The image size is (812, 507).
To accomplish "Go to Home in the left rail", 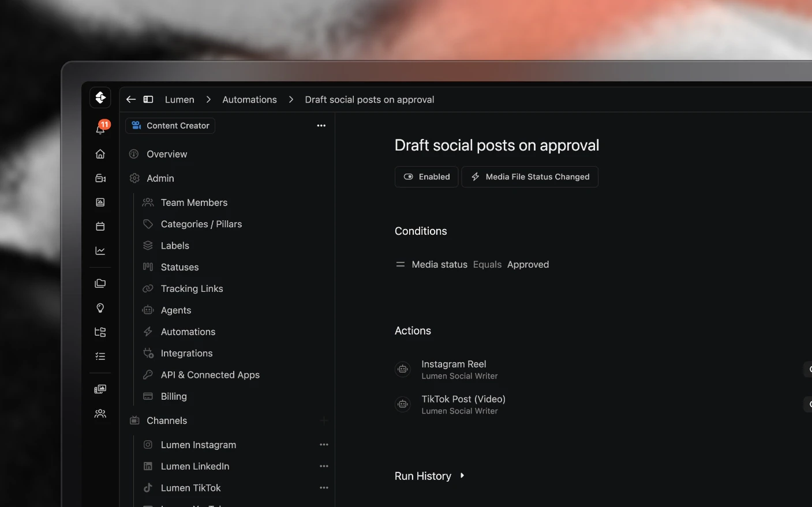I will [100, 154].
